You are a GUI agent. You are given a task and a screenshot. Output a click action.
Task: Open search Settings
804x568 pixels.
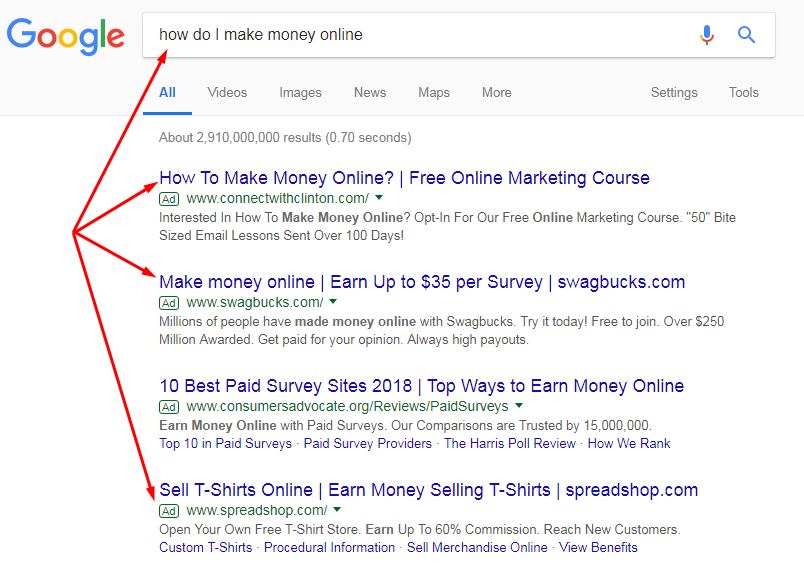tap(674, 92)
